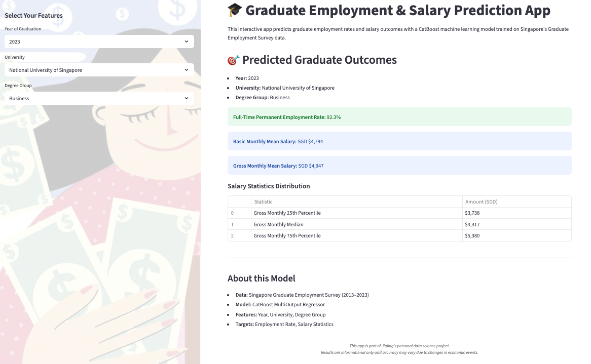The height and width of the screenshot is (364, 591).
Task: Click the Select Your Features sidebar heading
Action: pos(34,16)
